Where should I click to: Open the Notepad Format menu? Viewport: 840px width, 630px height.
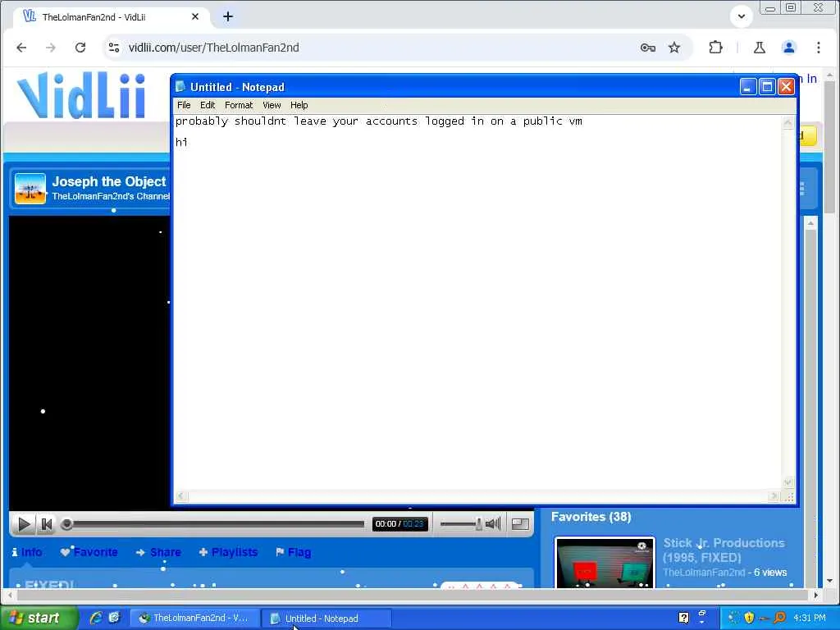point(239,105)
